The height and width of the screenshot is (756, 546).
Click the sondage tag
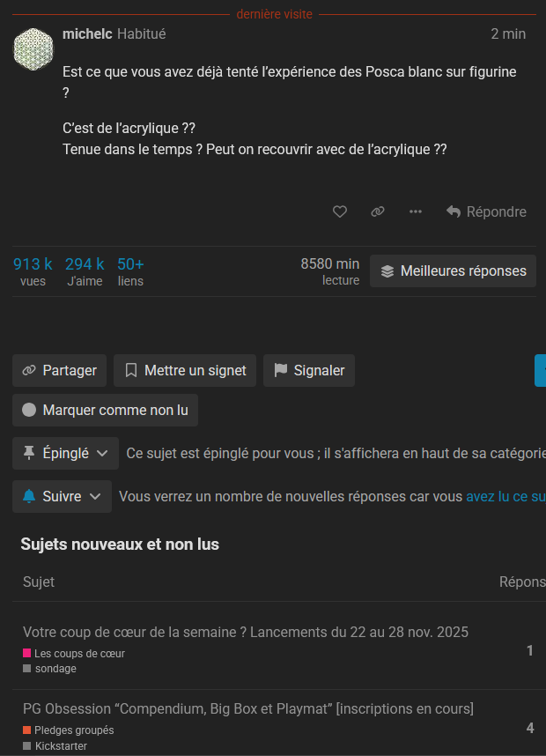(x=55, y=669)
